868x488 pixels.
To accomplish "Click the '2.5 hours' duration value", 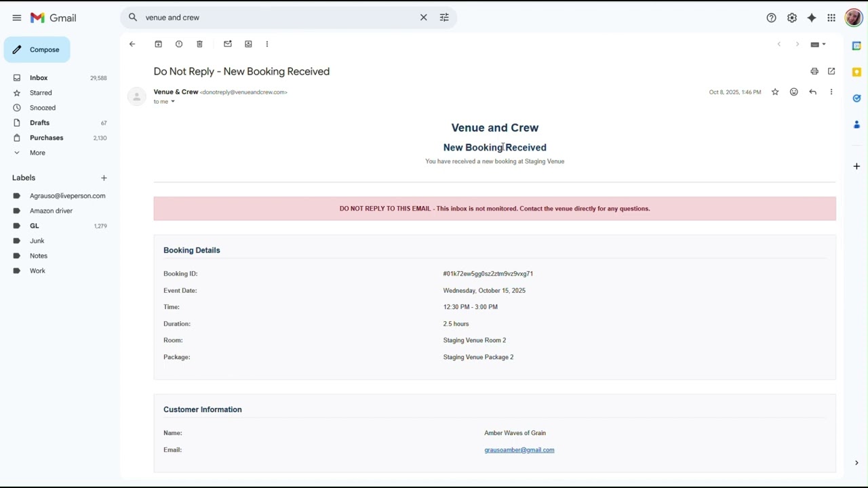I will click(456, 324).
